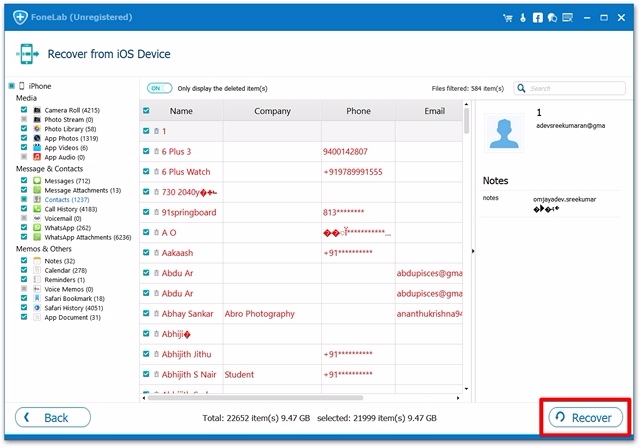This screenshot has width=640, height=447.
Task: Click the Safari Bookmark icon
Action: point(37,298)
